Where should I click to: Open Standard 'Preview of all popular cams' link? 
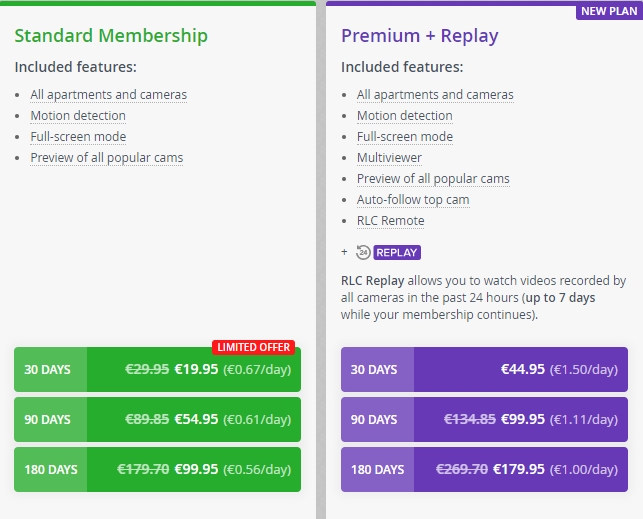click(106, 158)
